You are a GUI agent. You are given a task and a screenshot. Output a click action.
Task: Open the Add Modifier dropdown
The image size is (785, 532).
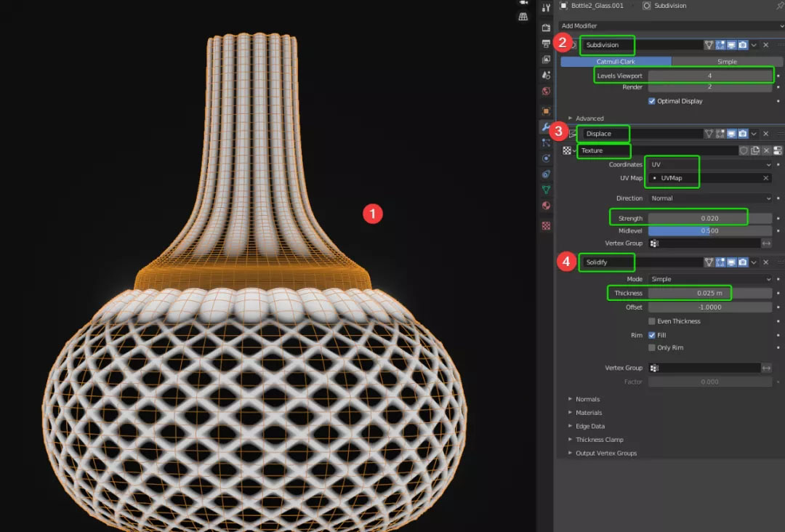(671, 26)
